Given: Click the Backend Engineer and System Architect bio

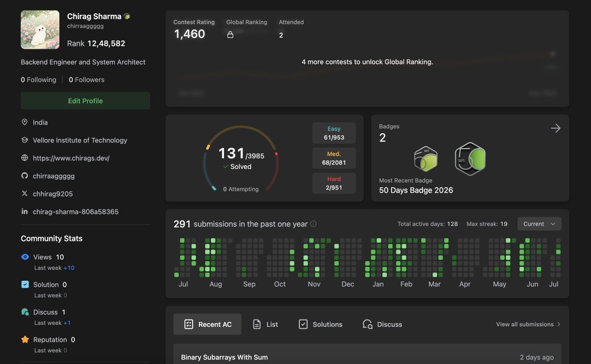Looking at the screenshot, I should coord(83,62).
